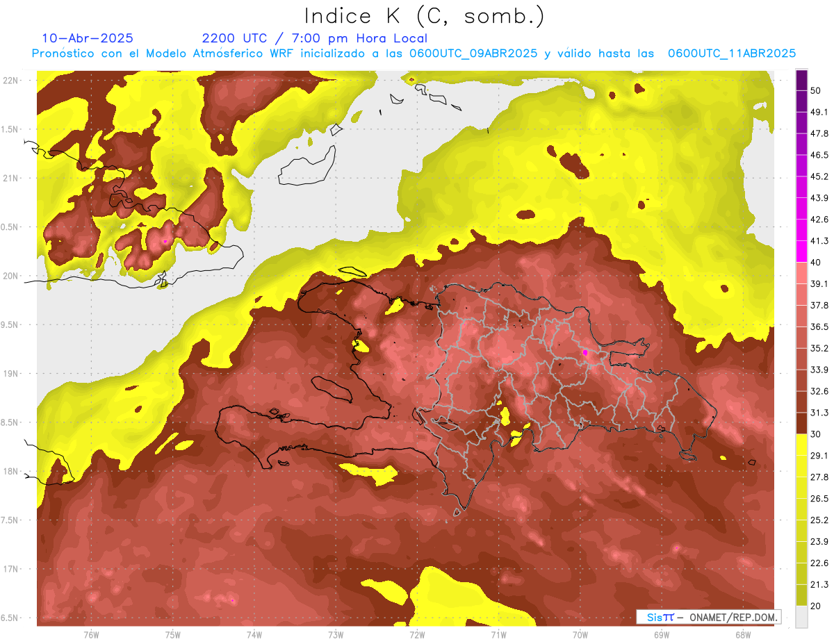834x644 pixels.
Task: Click the light gray legend swatch below 20
Action: tap(801, 617)
